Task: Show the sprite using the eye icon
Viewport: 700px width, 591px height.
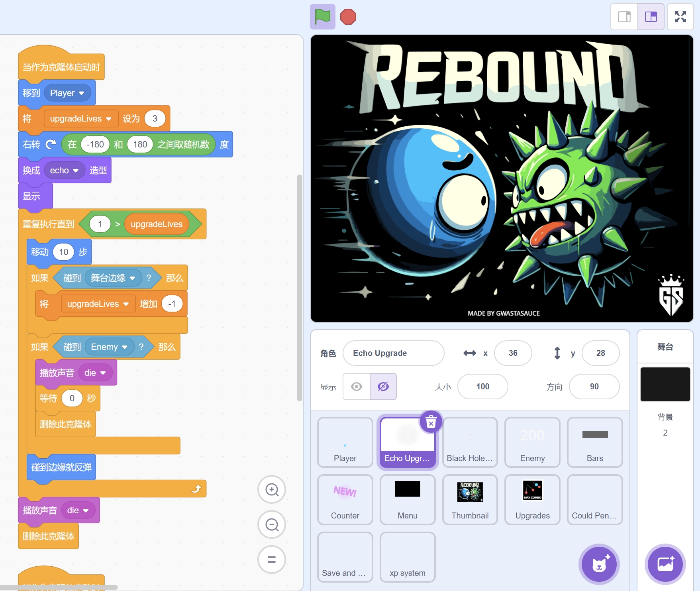Action: [357, 387]
